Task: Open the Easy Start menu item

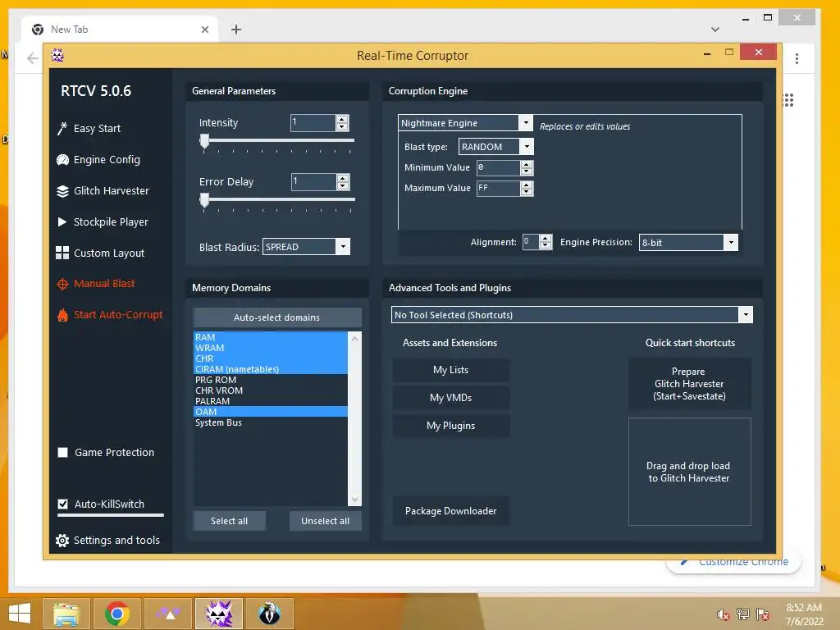Action: click(97, 129)
